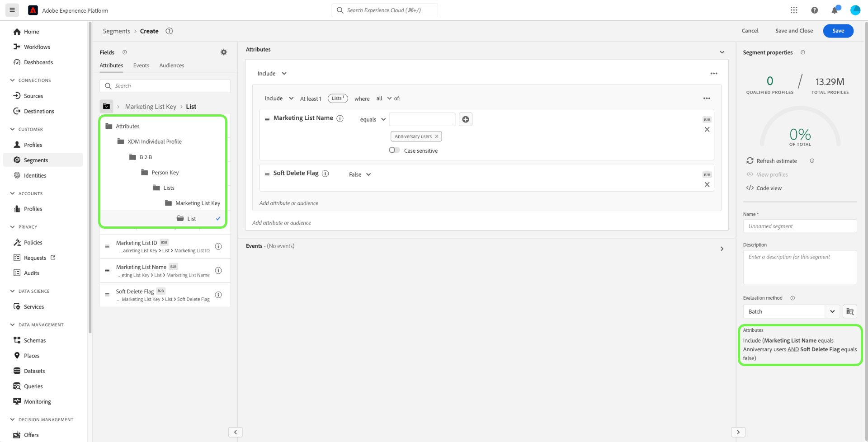
Task: Open the help icon beside Create
Action: pos(169,31)
